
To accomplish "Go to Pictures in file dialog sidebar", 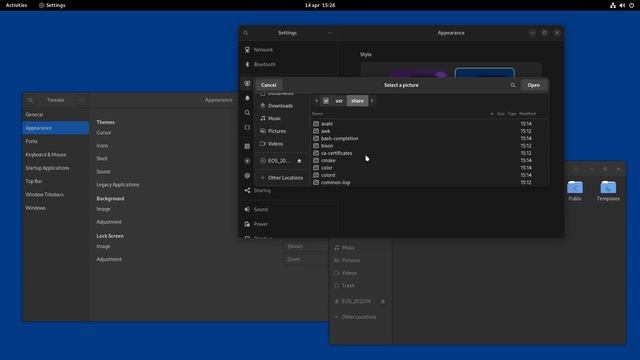I will click(282, 131).
